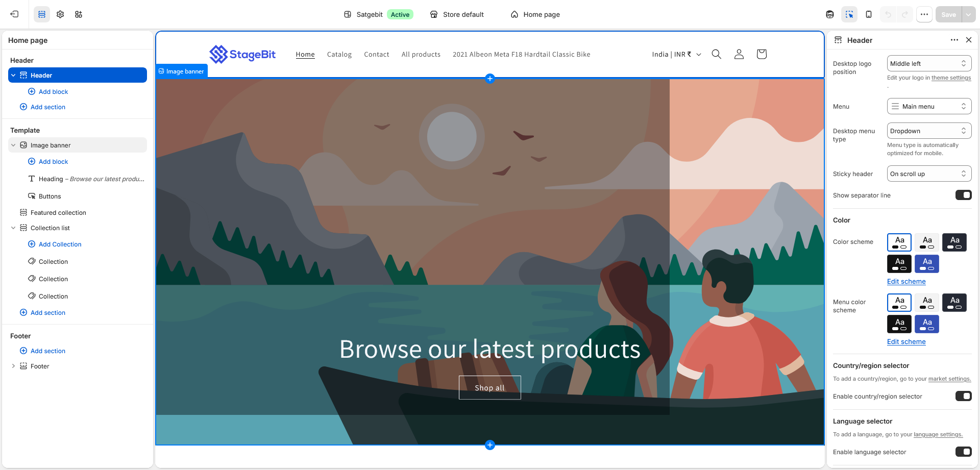Click Edit scheme under Menu color scheme
This screenshot has height=470, width=980.
906,342
